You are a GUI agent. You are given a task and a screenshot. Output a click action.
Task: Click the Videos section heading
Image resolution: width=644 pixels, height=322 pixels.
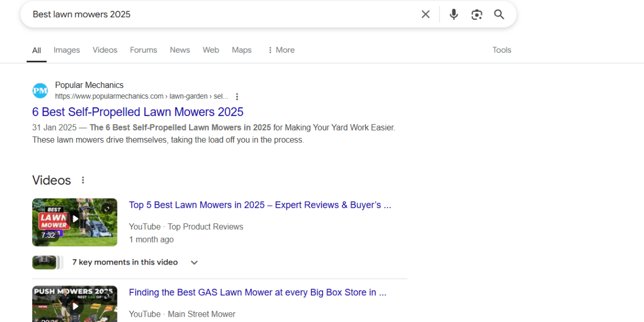52,180
